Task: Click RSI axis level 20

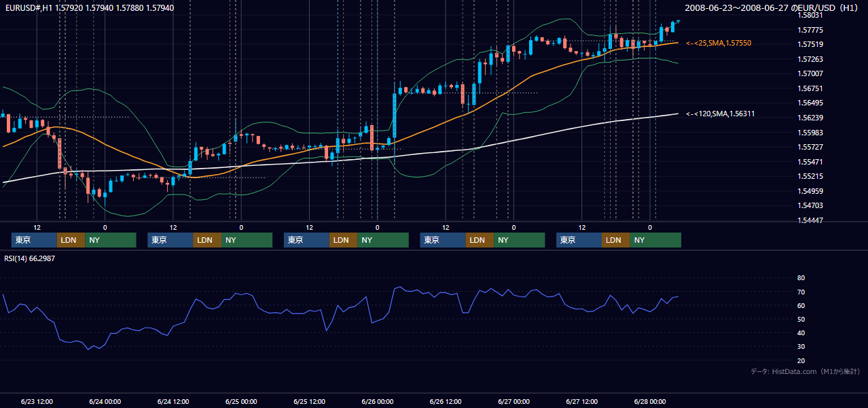Action: pyautogui.click(x=801, y=360)
